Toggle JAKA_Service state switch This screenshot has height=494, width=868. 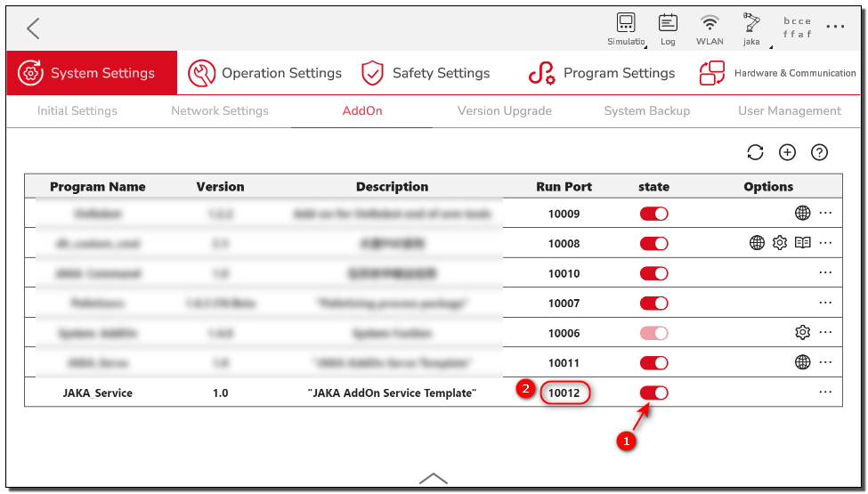pyautogui.click(x=653, y=393)
